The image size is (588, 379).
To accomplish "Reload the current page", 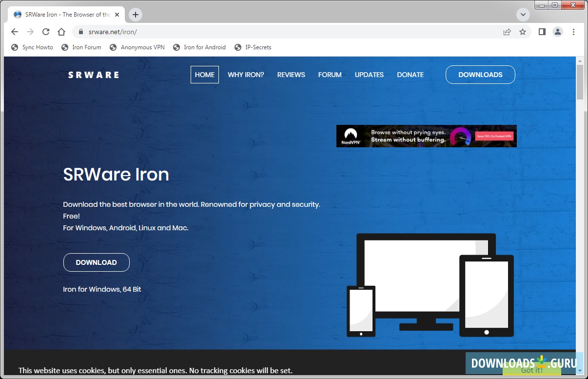I will 46,32.
